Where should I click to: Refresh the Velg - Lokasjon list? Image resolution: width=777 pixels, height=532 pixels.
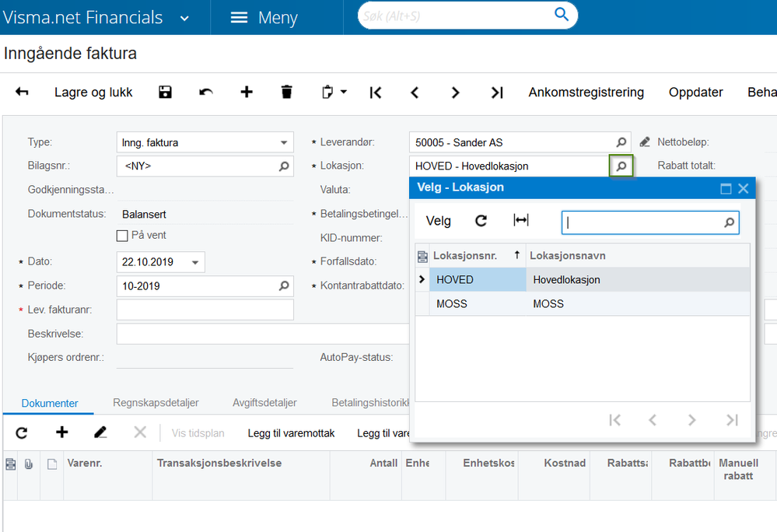tap(481, 220)
